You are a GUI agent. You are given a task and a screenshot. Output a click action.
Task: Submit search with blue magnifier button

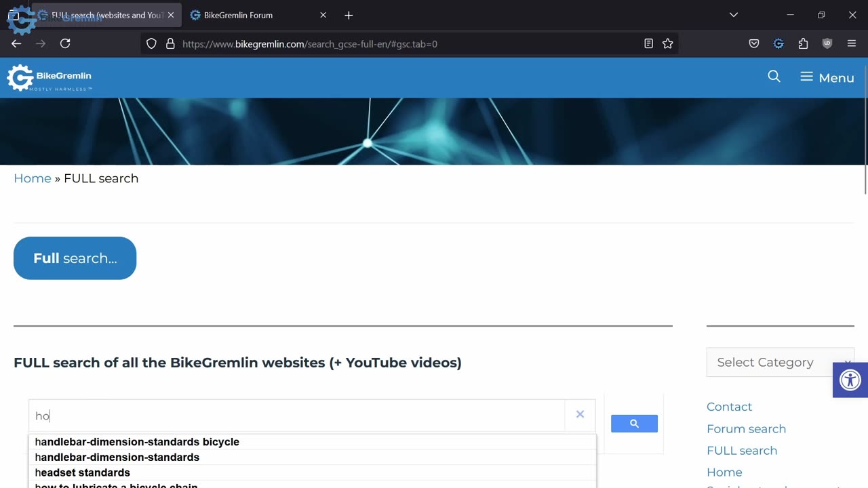634,424
